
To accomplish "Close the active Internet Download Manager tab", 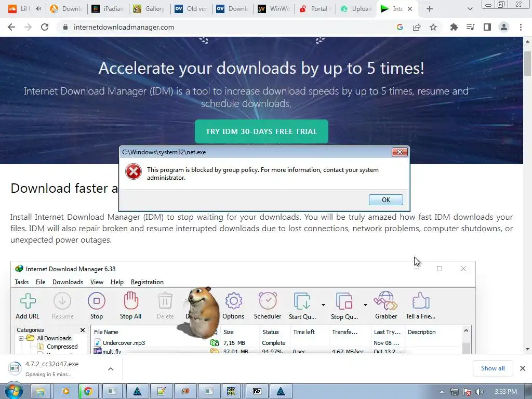I will coord(410,9).
